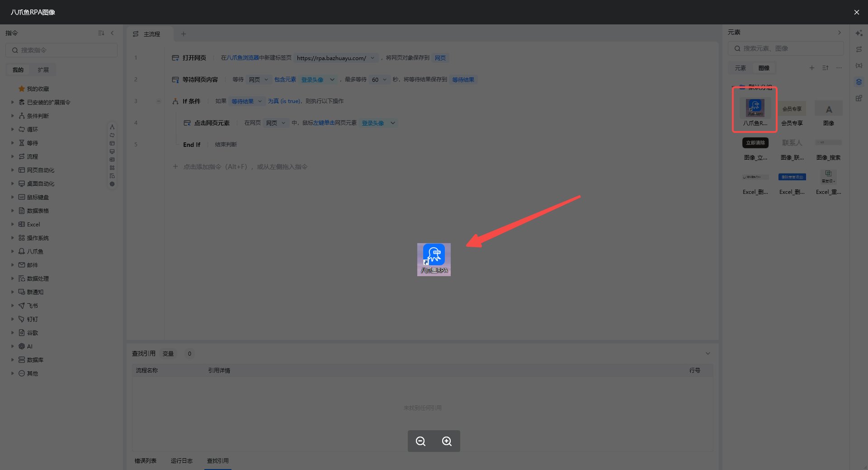Jump to conditional commands via quick-nav strip icon
This screenshot has width=868, height=470.
click(112, 127)
